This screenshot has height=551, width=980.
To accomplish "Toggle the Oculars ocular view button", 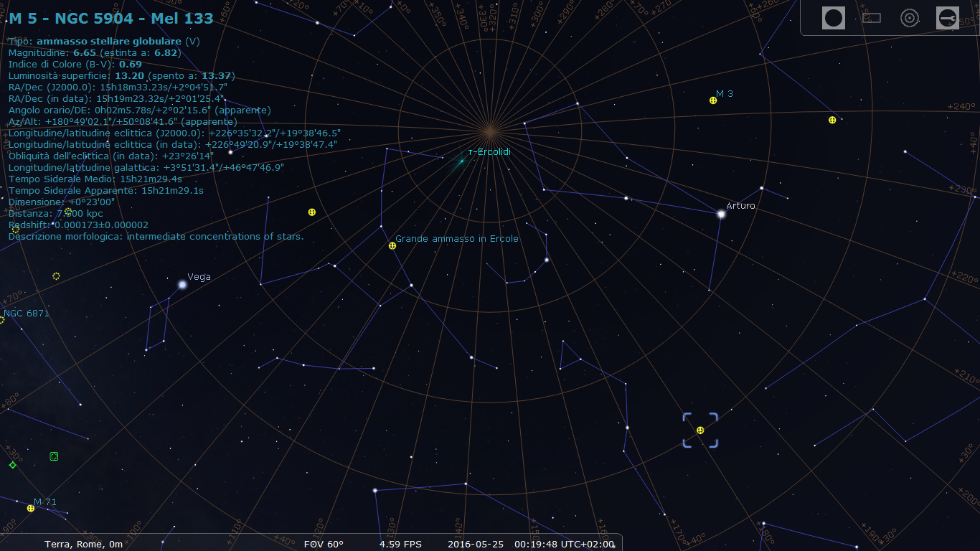I will click(x=833, y=18).
